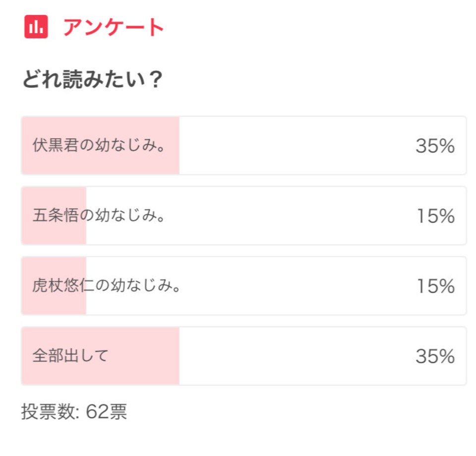Select the 虎杖悠仁の幼なじみ。 poll option
This screenshot has height=456, width=476.
tap(244, 286)
